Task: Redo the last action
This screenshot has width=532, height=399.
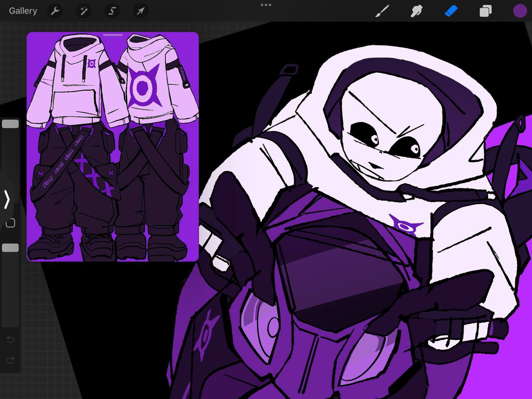Action: 10,360
